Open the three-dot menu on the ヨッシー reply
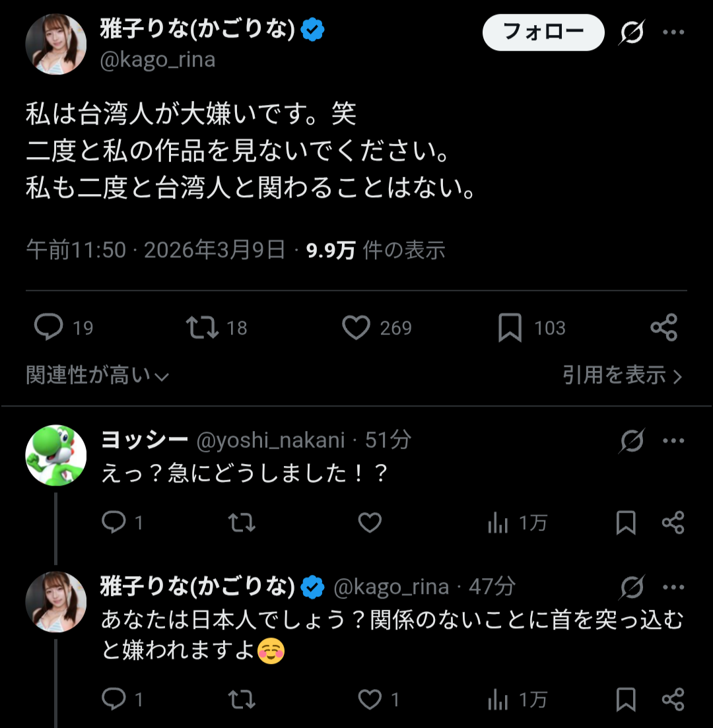 tap(673, 441)
